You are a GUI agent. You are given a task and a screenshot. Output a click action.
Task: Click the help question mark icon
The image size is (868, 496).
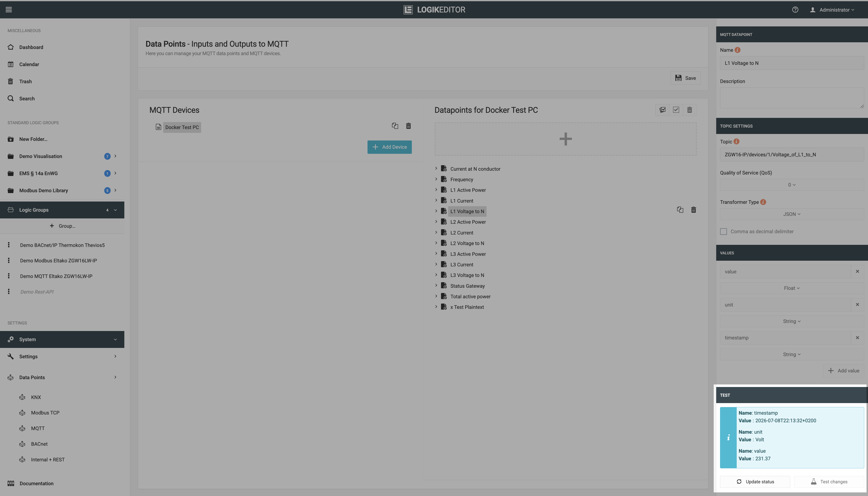795,10
